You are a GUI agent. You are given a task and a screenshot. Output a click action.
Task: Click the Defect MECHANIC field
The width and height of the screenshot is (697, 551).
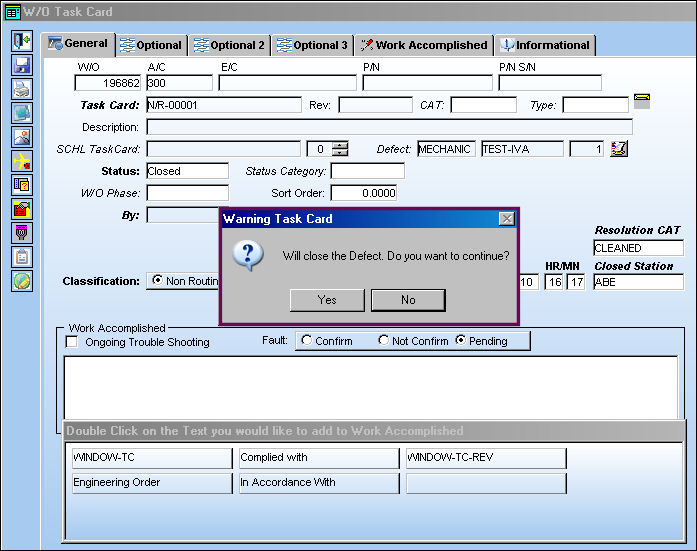coord(447,149)
